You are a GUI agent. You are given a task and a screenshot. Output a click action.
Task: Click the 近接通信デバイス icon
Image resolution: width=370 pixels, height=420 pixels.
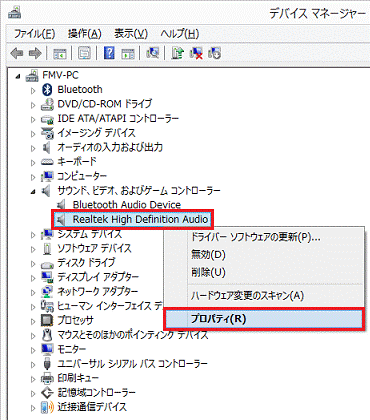[47, 407]
